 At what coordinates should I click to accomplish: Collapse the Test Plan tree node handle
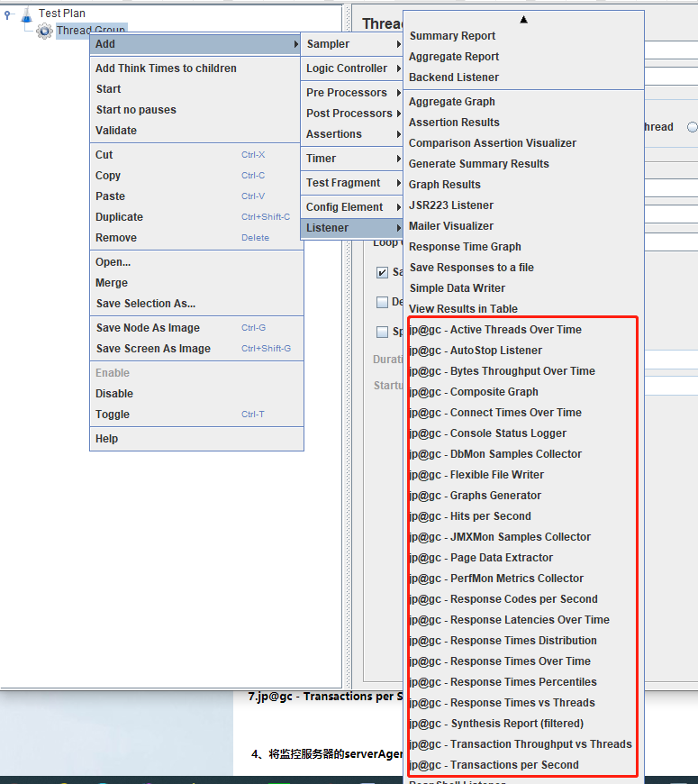[x=7, y=15]
